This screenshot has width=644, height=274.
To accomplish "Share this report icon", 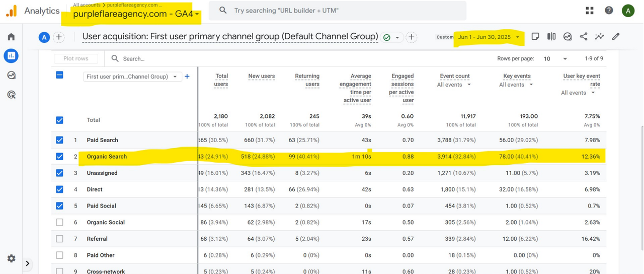I will 584,37.
